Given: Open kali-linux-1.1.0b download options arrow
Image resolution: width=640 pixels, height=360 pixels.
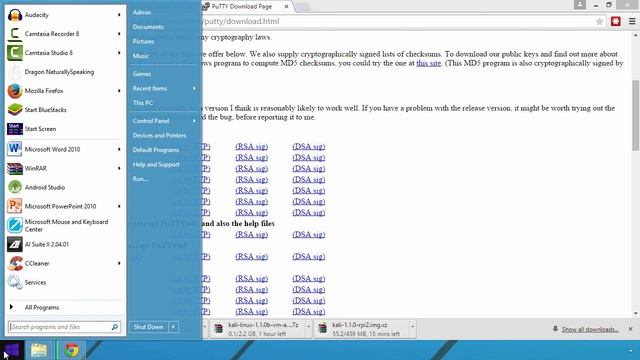Looking at the screenshot, I should tap(309, 327).
